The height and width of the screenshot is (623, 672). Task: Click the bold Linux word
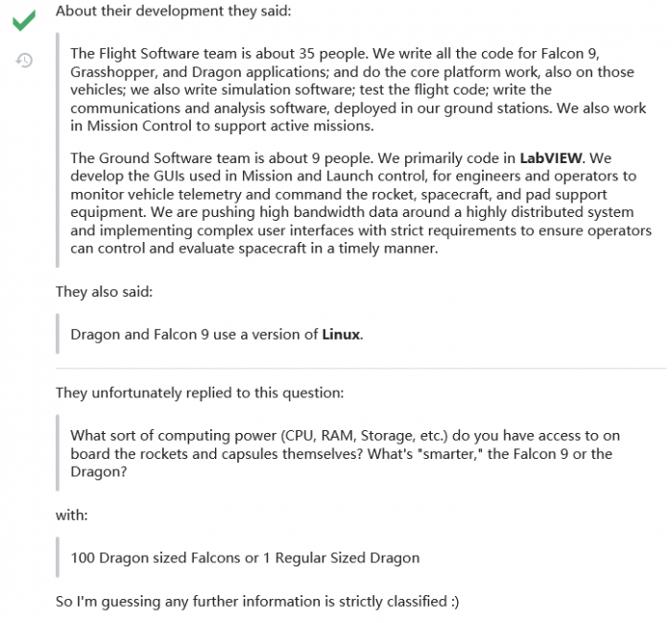[341, 334]
